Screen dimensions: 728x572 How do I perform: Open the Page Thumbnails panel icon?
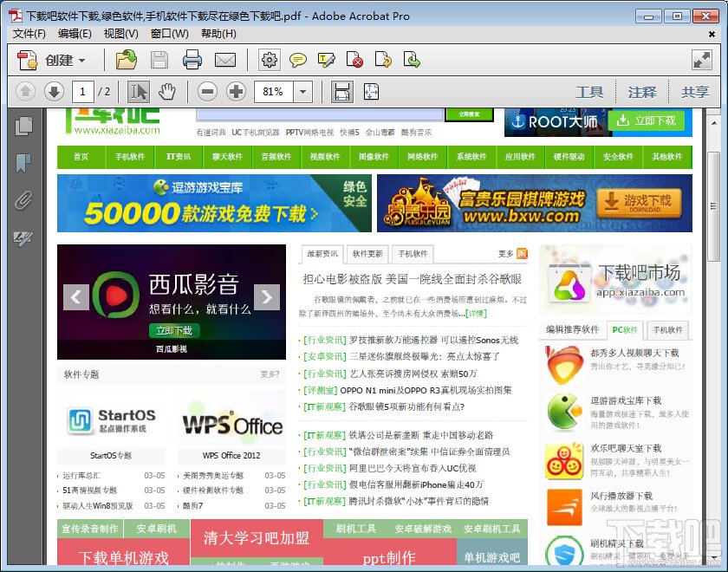click(23, 124)
